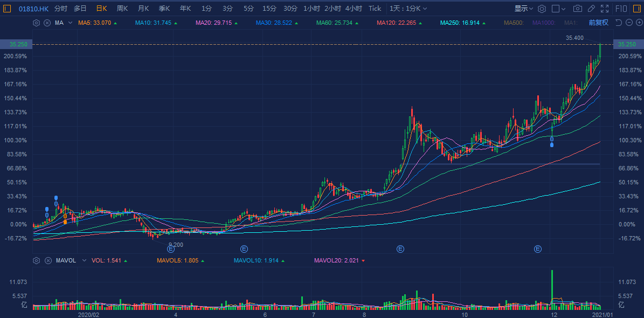Open MAVOL indicator settings gear
This screenshot has width=644, height=318.
coord(37,260)
